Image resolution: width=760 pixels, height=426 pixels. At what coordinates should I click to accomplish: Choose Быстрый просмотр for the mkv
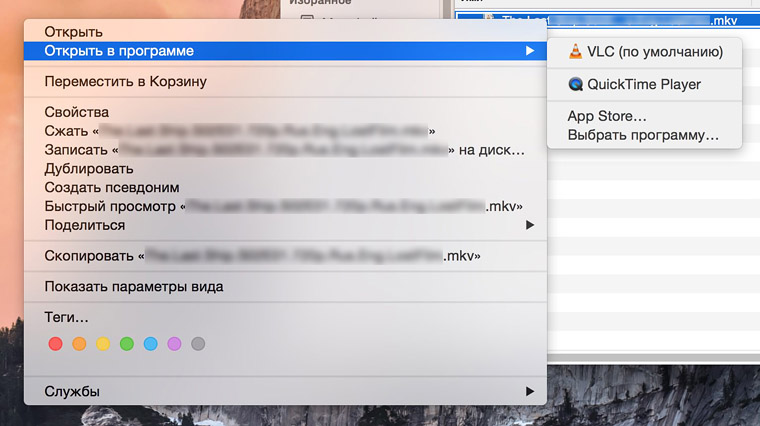[285, 206]
